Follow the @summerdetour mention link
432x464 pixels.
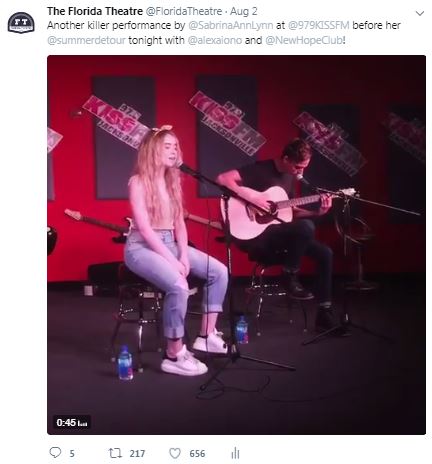[86, 40]
